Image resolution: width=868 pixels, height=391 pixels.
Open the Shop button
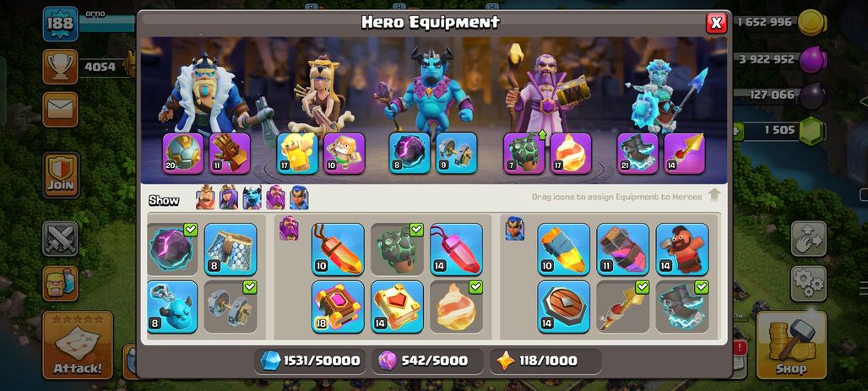[791, 345]
